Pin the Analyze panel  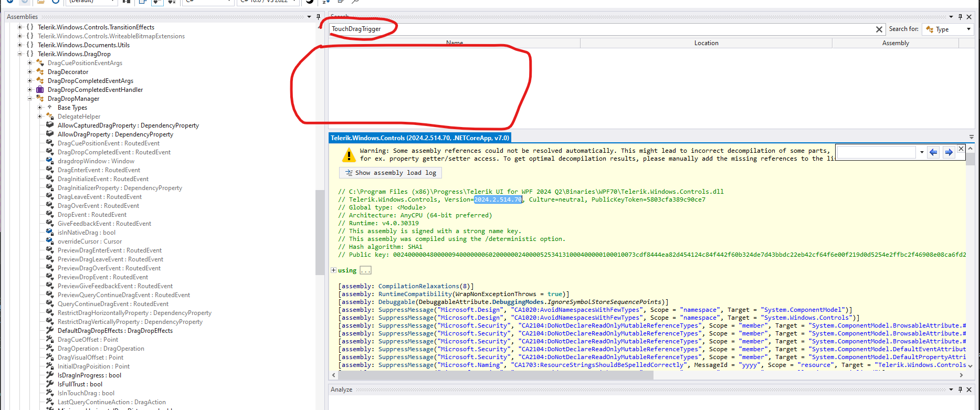coord(960,390)
